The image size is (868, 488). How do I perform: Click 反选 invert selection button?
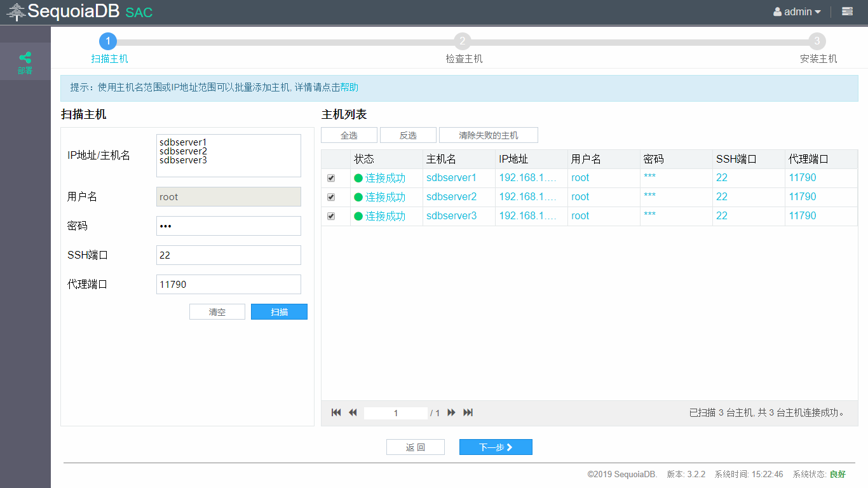coord(408,135)
